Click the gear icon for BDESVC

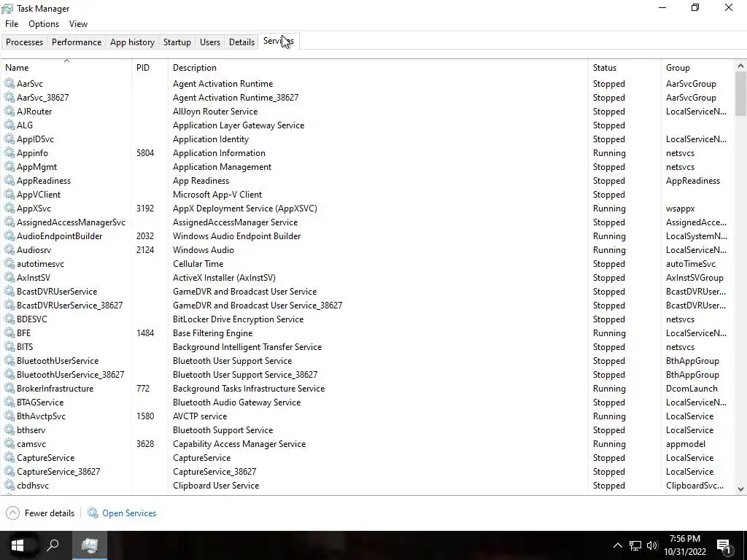coord(9,319)
